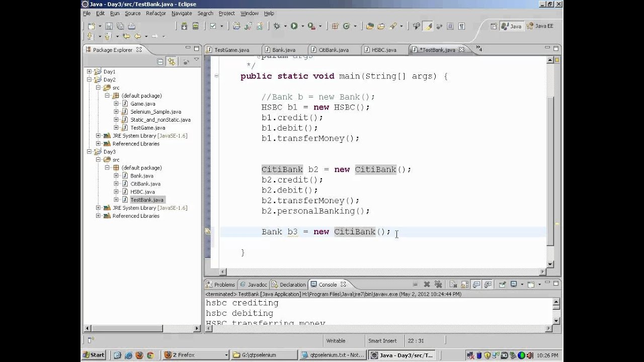This screenshot has width=644, height=362.
Task: Switch to TestGame.java editor tab
Action: pyautogui.click(x=231, y=50)
